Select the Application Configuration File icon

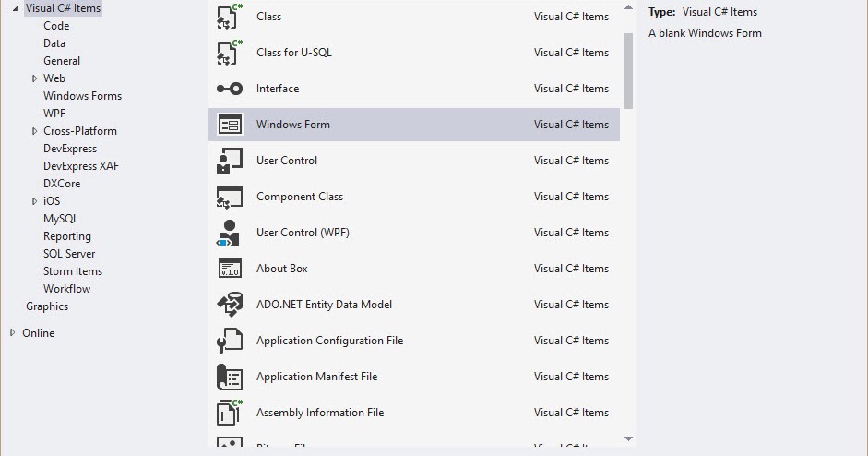pos(229,341)
